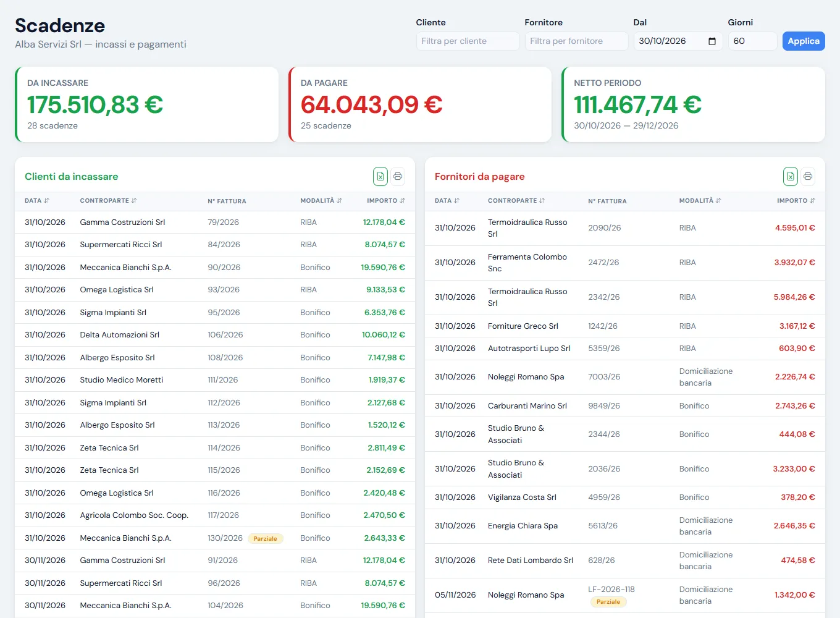Focus the Filtra per fornitore field
The width and height of the screenshot is (840, 618).
coord(576,41)
